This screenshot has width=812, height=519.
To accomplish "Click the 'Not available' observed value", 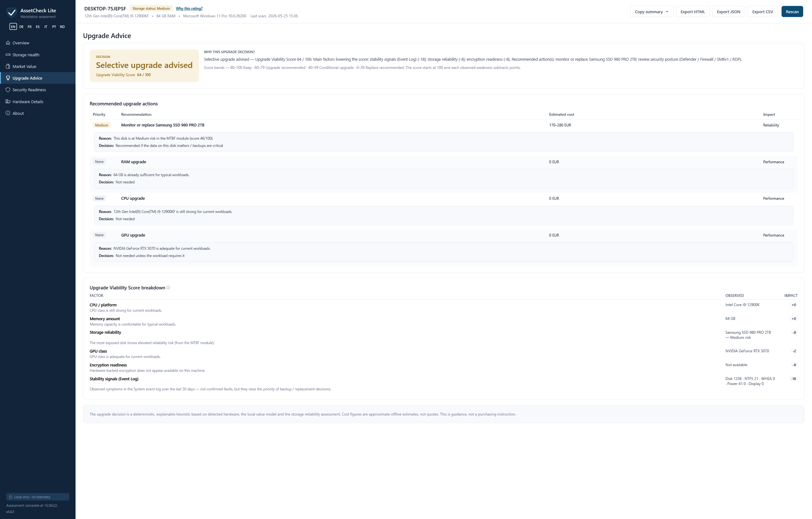I will [x=736, y=365].
